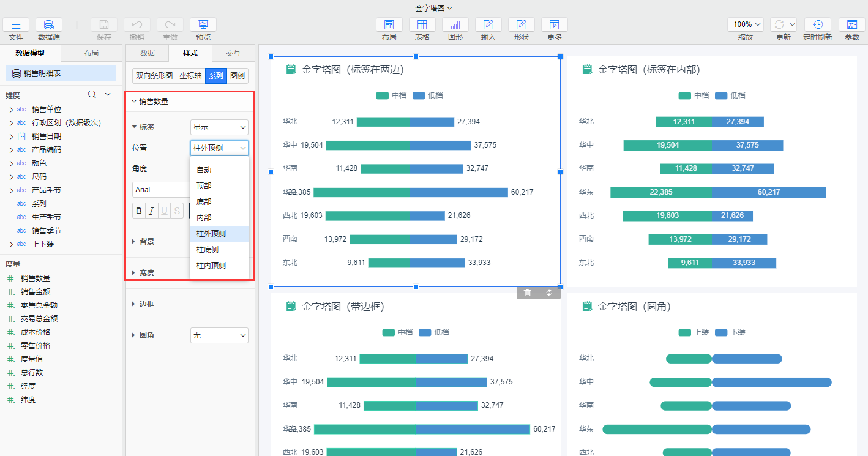Viewport: 868px width, 456px height.
Task: Collapse the 销售数量 series section
Action: pyautogui.click(x=134, y=102)
